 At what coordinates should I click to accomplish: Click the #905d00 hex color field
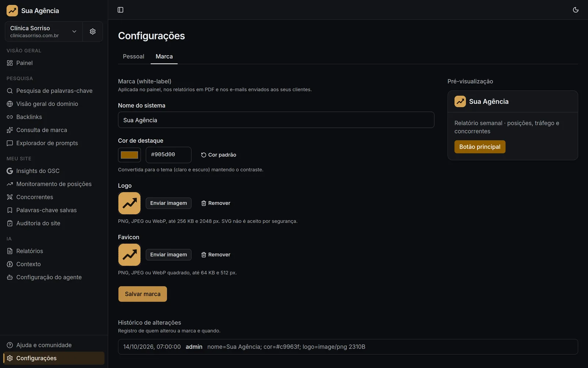(x=168, y=155)
